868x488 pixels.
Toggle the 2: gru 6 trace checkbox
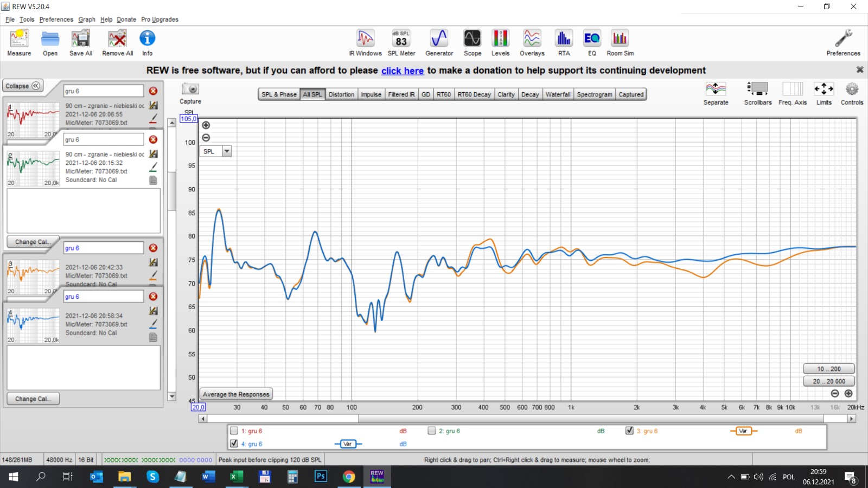coord(432,431)
